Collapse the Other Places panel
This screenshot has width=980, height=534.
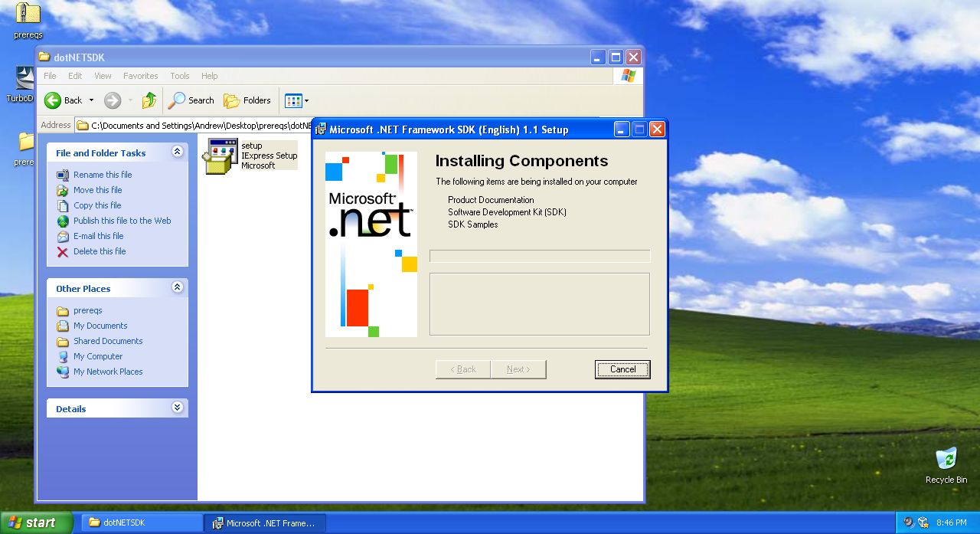[x=178, y=287]
